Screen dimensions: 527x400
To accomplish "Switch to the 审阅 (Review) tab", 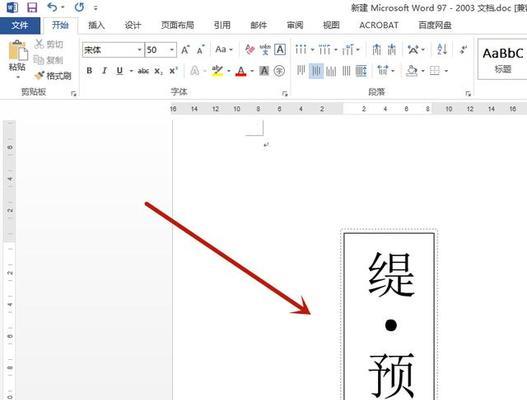I will click(295, 25).
